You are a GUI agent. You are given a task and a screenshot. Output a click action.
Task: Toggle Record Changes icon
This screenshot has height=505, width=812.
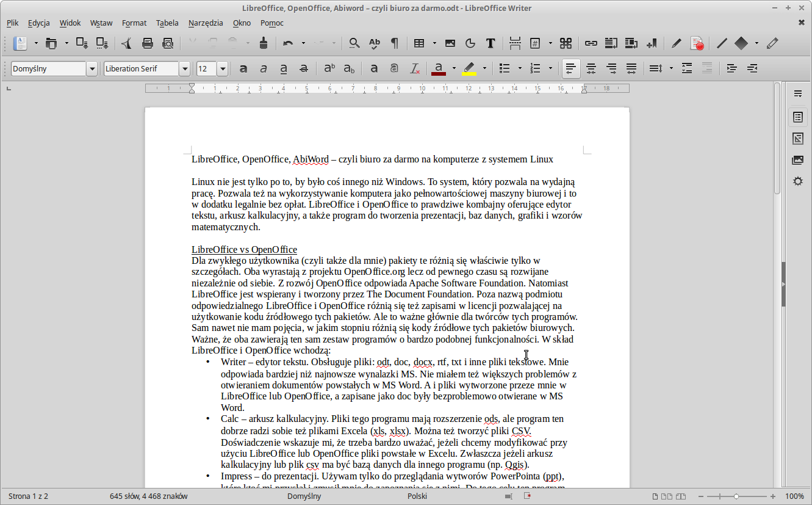[x=697, y=43]
